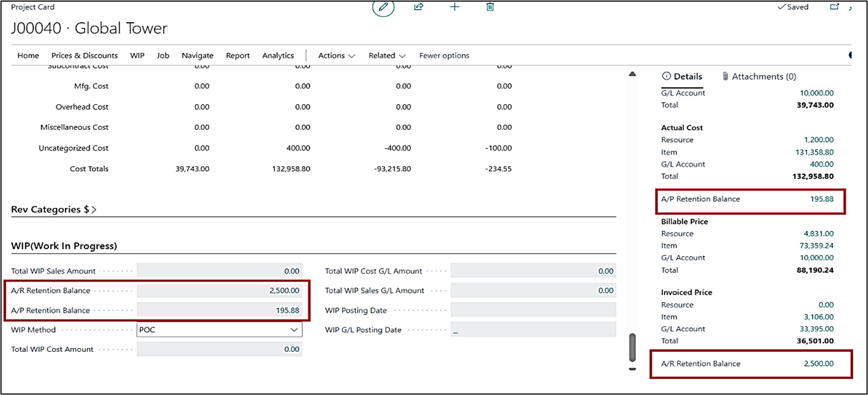The width and height of the screenshot is (868, 395).
Task: Click the A/R Retention Balance field
Action: pos(219,291)
